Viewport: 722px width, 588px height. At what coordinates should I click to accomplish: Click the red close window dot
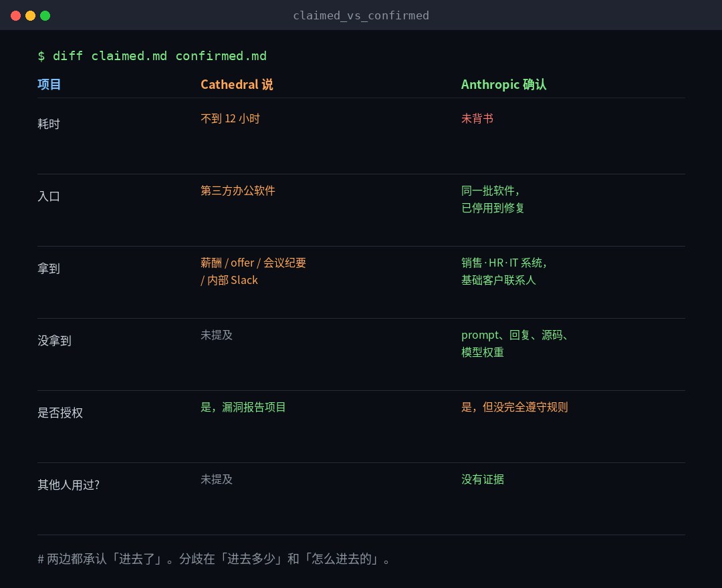[x=15, y=15]
